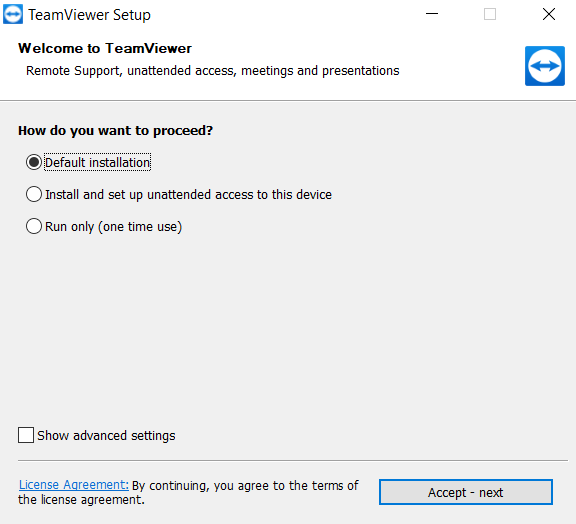The image size is (576, 524).
Task: Click the Accept - next button
Action: coord(465,492)
